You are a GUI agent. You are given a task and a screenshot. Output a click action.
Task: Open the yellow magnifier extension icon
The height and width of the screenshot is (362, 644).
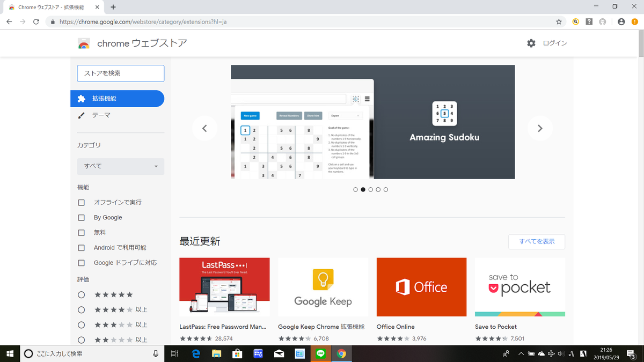[576, 22]
